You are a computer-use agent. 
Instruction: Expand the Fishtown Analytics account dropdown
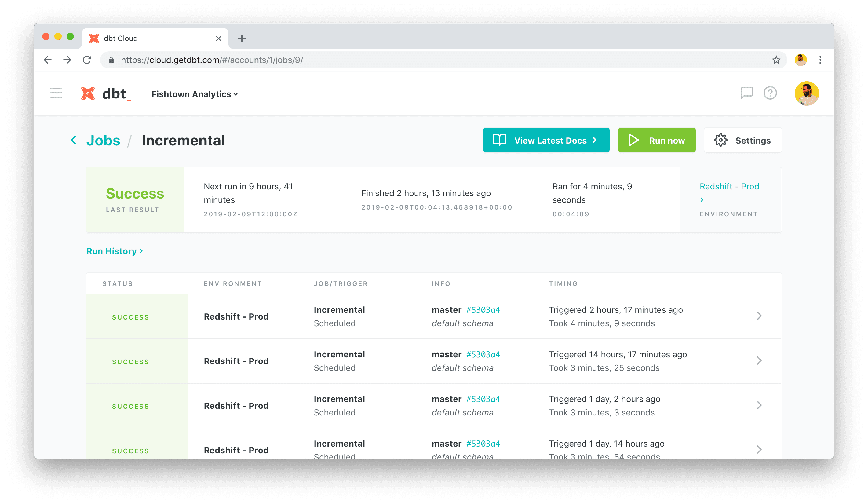(195, 94)
